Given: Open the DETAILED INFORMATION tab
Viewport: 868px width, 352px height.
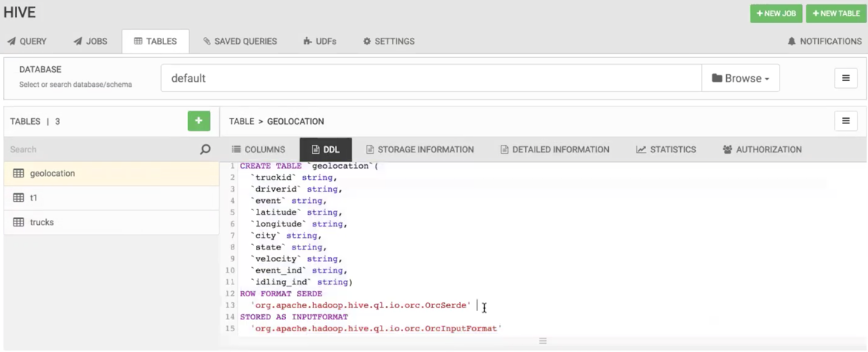Looking at the screenshot, I should [555, 149].
